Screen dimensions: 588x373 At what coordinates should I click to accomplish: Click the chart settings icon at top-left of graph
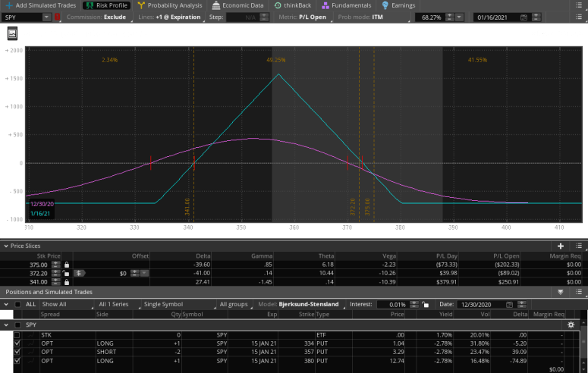[x=13, y=33]
